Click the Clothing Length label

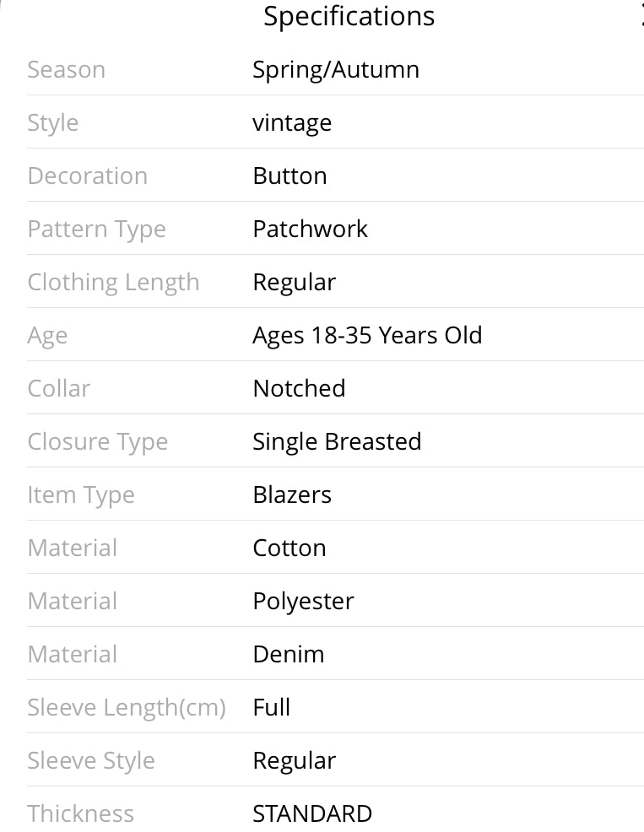(113, 283)
